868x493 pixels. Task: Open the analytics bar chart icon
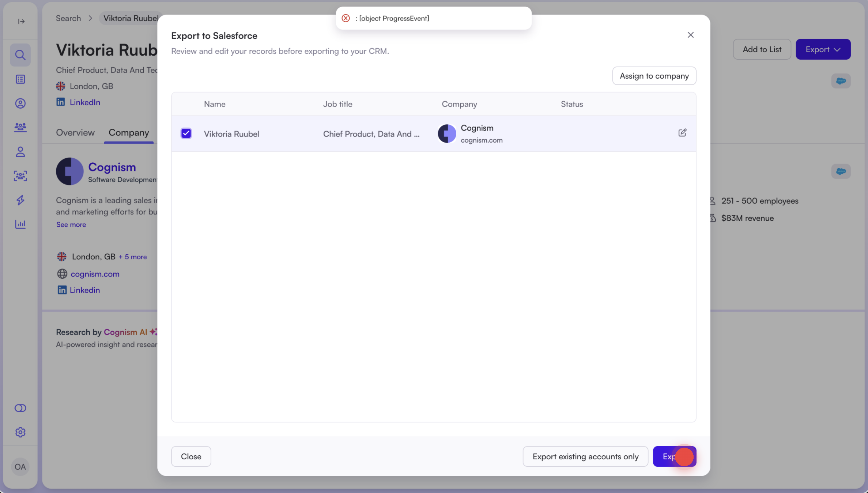point(20,224)
